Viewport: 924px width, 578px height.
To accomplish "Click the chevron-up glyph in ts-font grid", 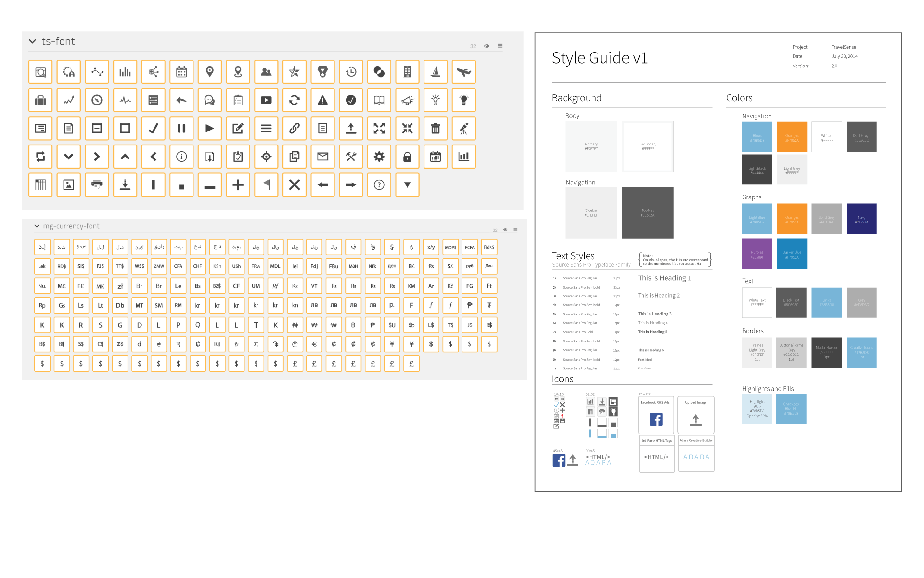I will point(125,157).
